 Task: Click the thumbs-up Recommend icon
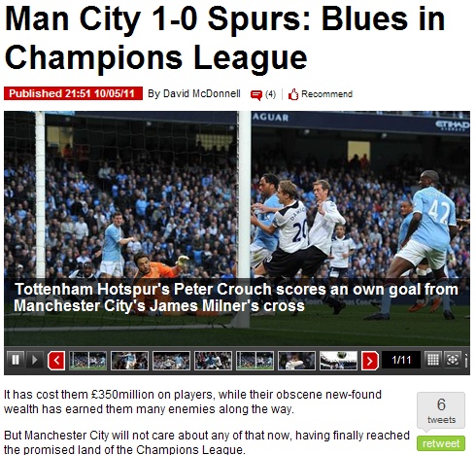click(x=293, y=94)
